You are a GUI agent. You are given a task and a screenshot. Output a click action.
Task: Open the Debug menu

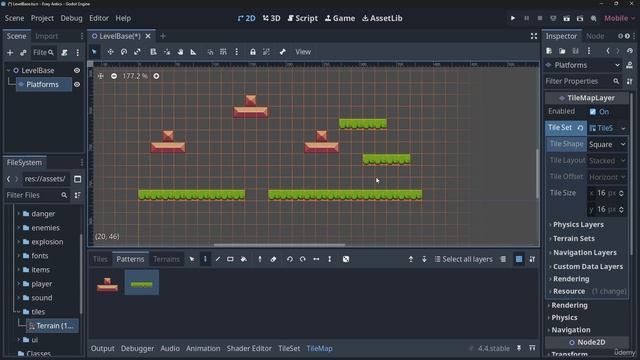coord(71,18)
